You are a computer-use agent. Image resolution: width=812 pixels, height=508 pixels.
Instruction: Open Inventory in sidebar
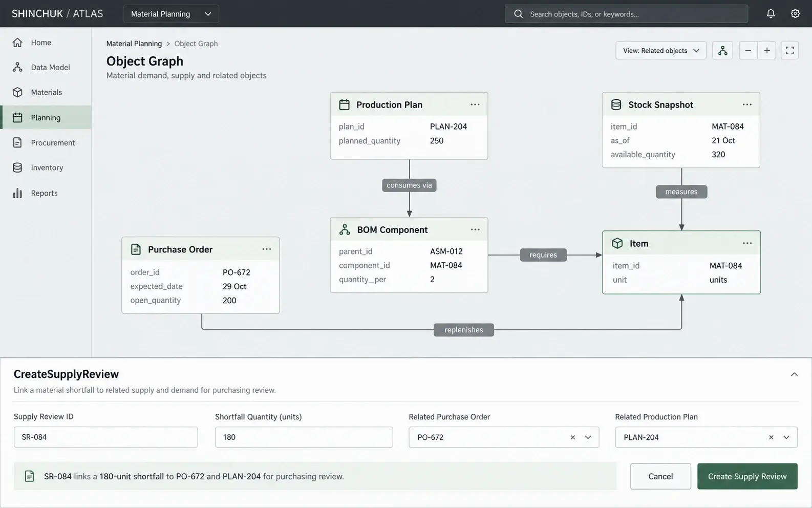coord(46,167)
